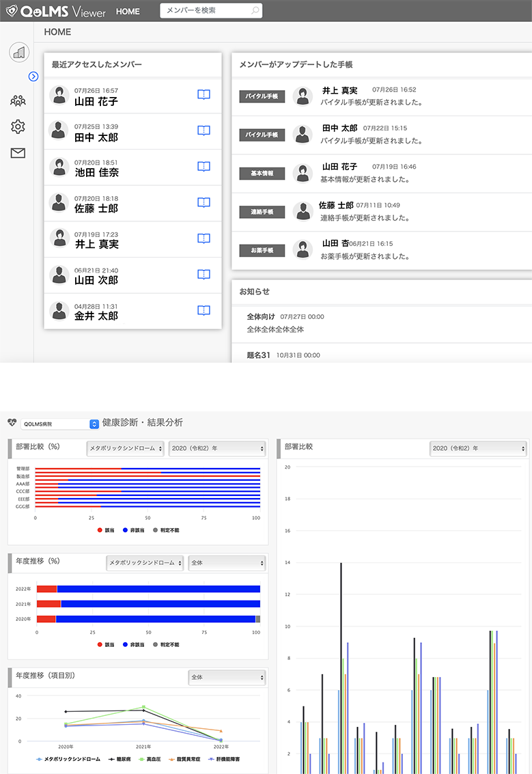Screen dimensions: 532x774
Task: Open the year dropdown in right 部署比較 panel
Action: (478, 448)
